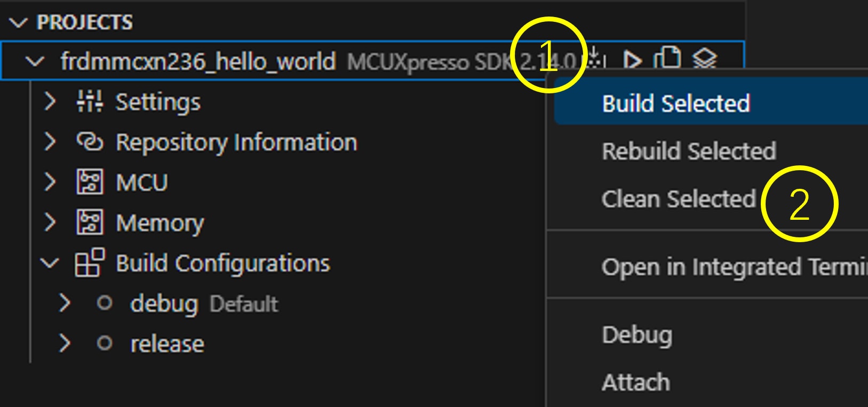Screen dimensions: 868x407
Task: Collapse the Build Configurations node
Action: click(50, 263)
